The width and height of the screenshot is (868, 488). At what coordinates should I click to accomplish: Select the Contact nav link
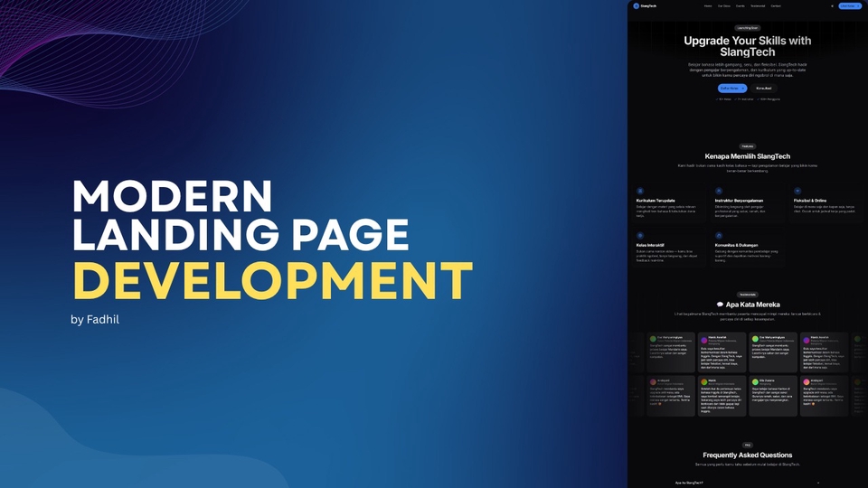pos(776,5)
